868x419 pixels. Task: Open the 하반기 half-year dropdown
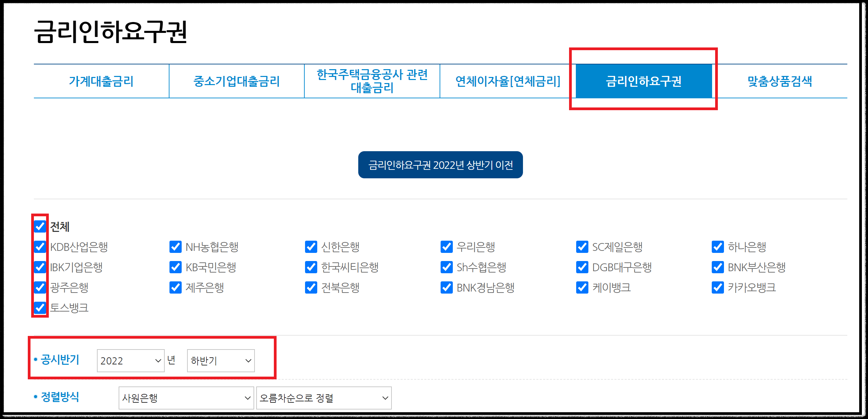tap(220, 361)
